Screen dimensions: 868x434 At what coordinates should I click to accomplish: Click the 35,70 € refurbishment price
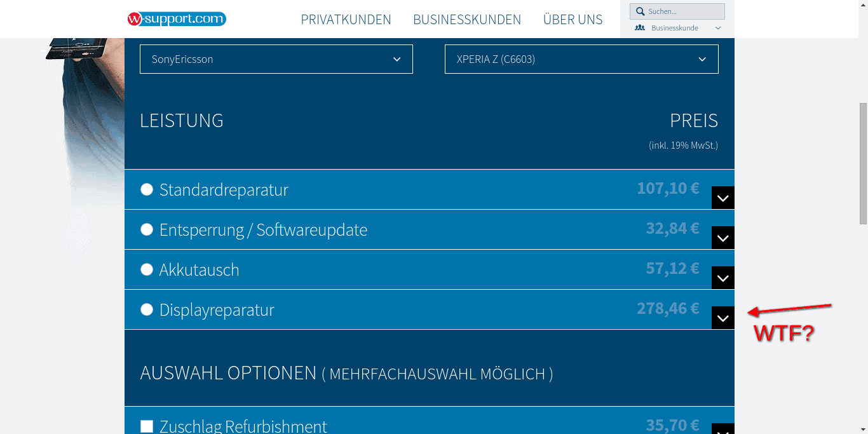click(672, 424)
